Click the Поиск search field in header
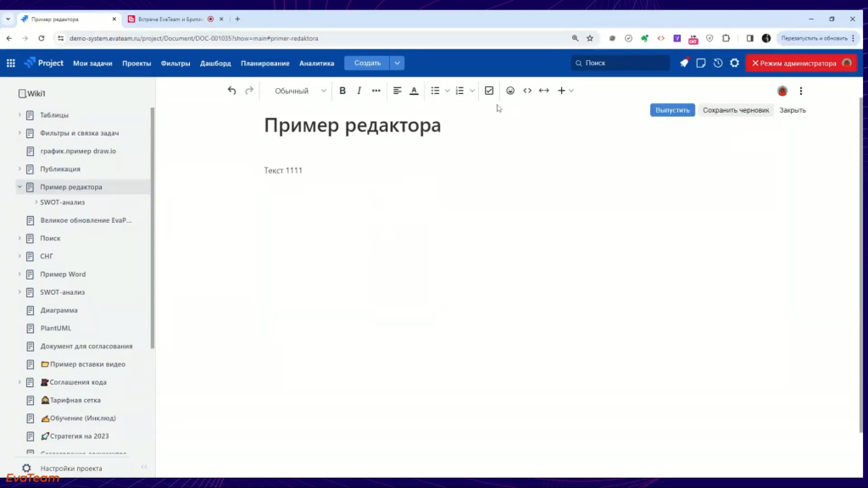The height and width of the screenshot is (488, 868). point(619,63)
